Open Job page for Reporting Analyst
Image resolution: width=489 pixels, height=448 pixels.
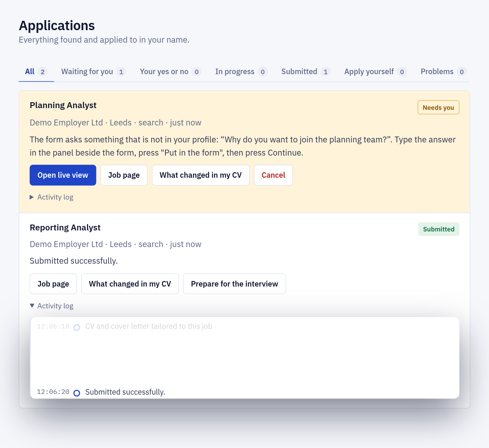pyautogui.click(x=53, y=284)
